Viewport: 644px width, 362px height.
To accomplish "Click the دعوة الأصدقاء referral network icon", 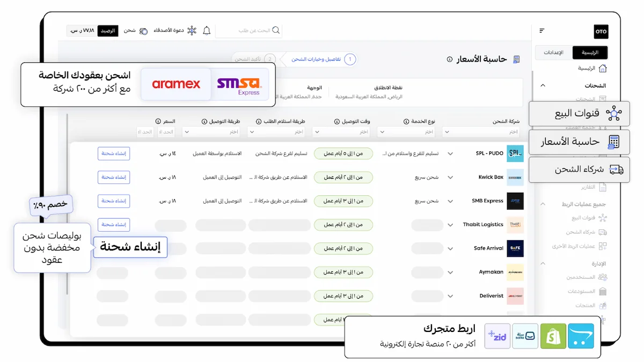I will [x=191, y=31].
